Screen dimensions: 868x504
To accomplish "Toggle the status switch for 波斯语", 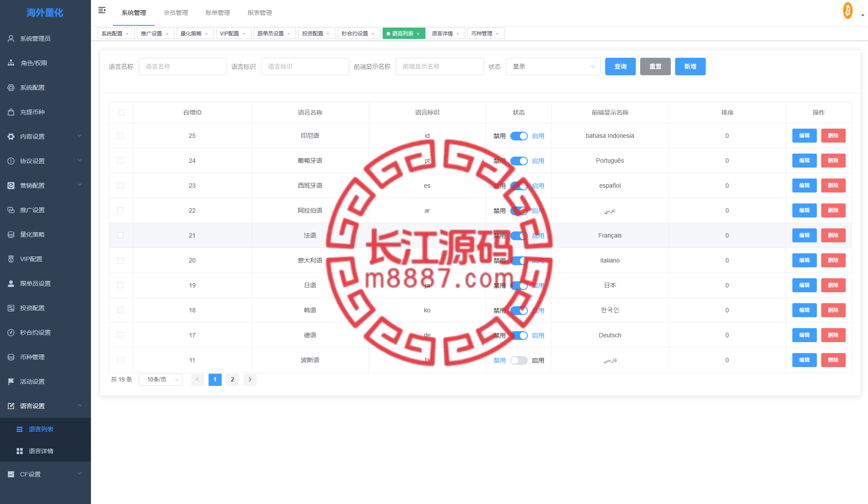I will point(519,360).
